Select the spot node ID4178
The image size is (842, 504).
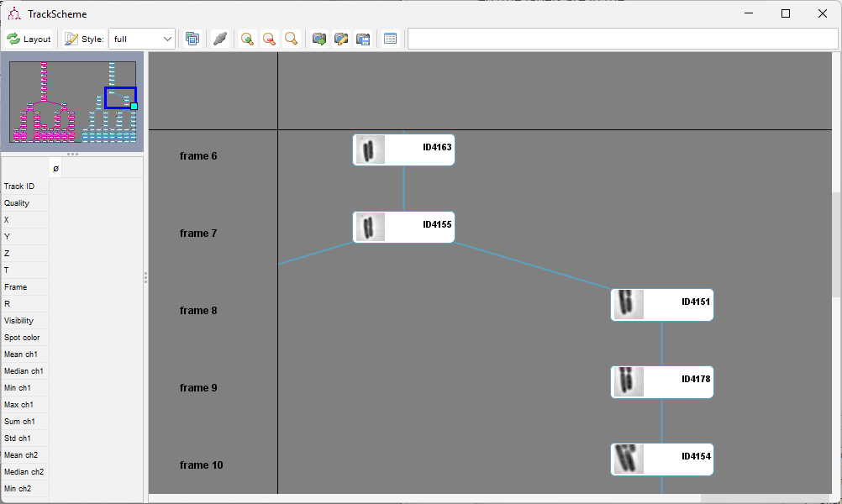point(662,381)
